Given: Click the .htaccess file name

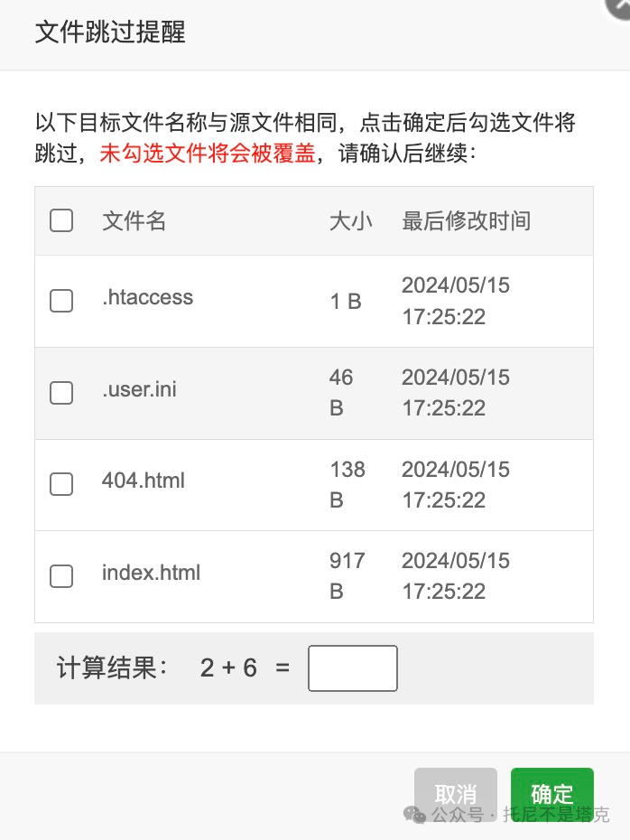Looking at the screenshot, I should (x=148, y=297).
